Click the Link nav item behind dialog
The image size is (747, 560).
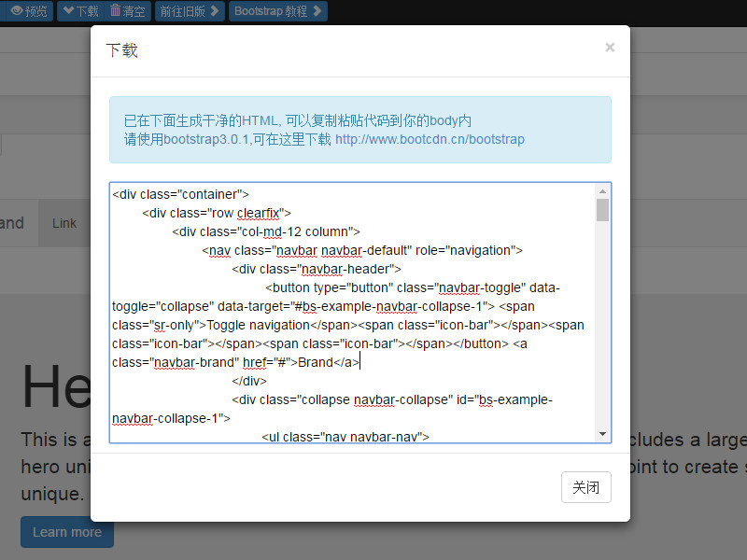coord(64,223)
